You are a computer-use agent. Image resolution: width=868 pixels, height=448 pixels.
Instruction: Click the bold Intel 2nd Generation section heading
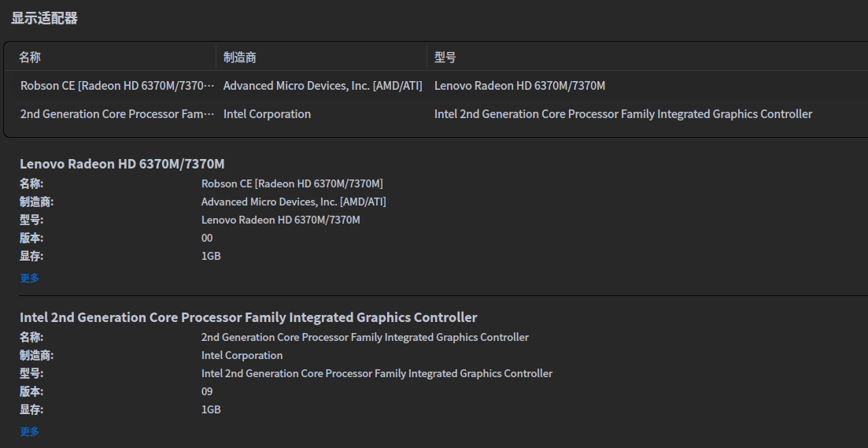[248, 317]
